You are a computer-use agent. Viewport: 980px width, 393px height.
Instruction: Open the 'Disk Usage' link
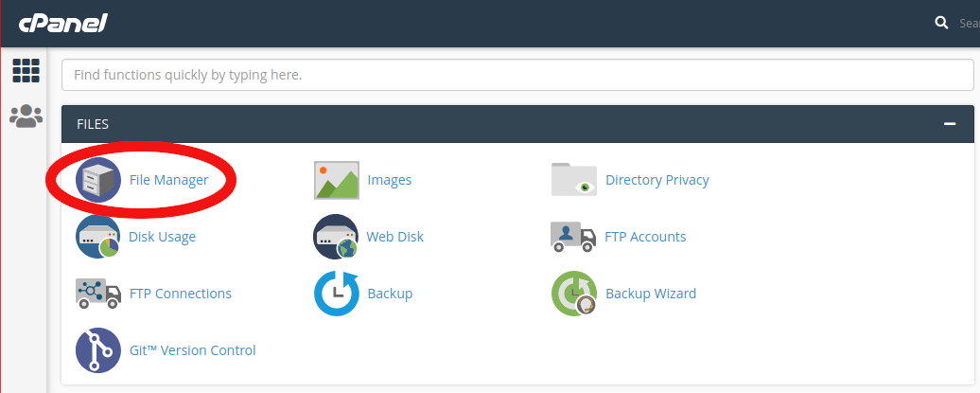pos(162,237)
